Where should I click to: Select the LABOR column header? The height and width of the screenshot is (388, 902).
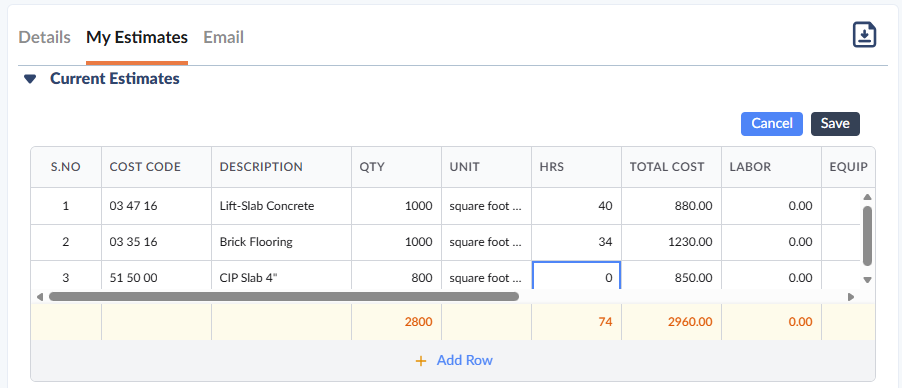point(771,167)
